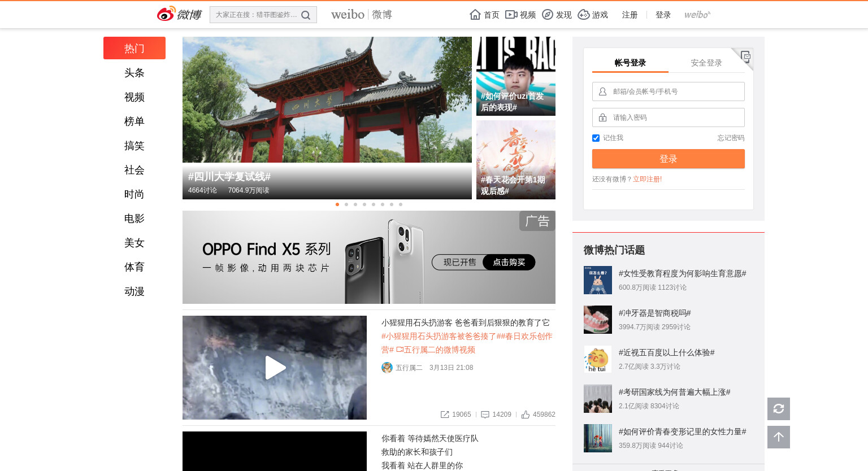Select 体育 category in sidebar
868x471 pixels.
[x=134, y=267]
